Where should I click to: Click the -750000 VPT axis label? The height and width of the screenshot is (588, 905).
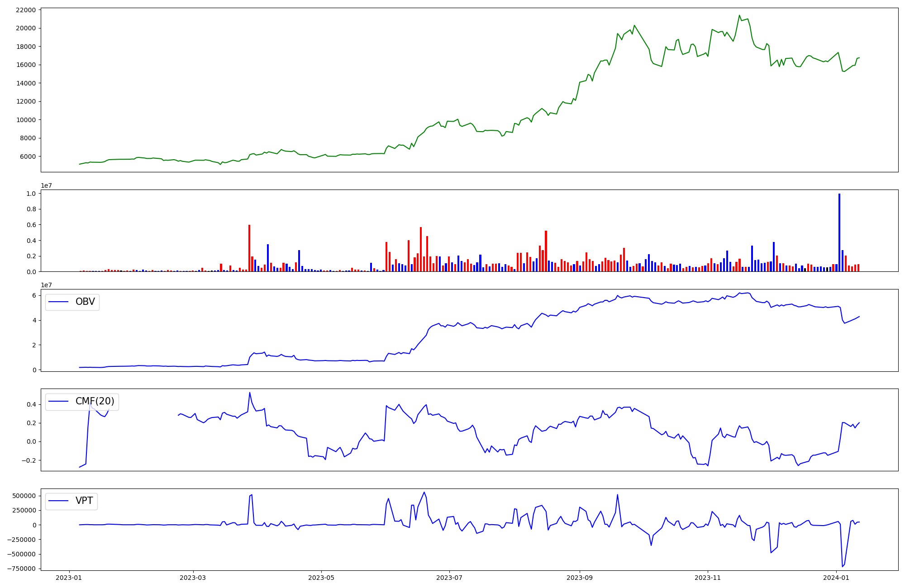point(20,569)
